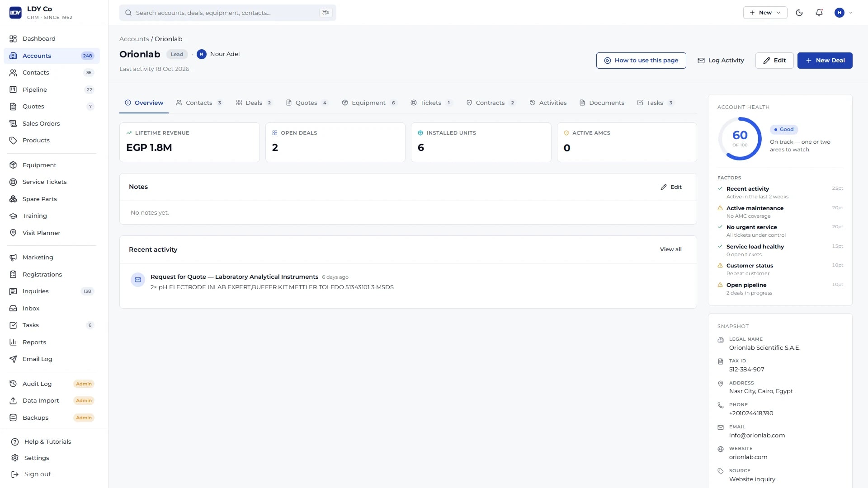Open Reports page
868x488 pixels.
coord(52,342)
